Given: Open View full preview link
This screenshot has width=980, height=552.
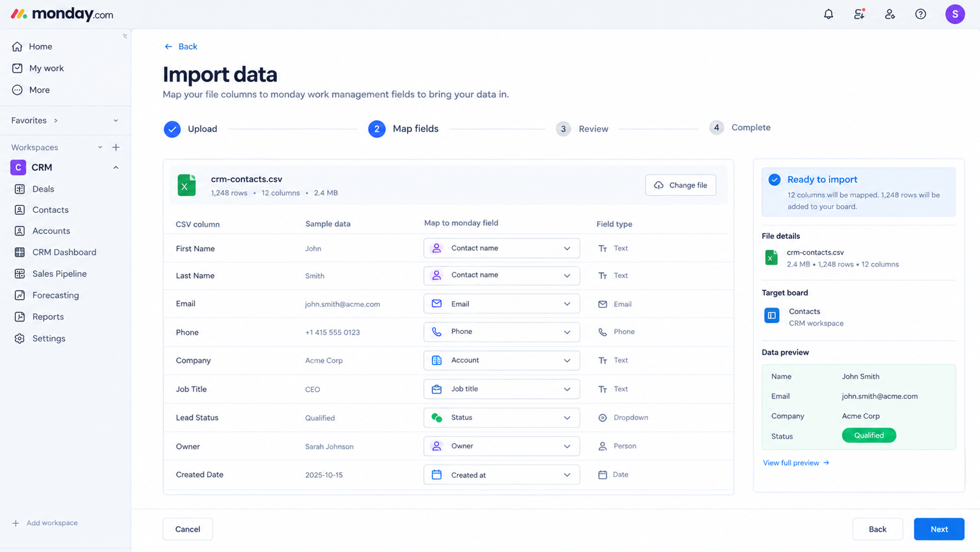Looking at the screenshot, I should point(796,463).
